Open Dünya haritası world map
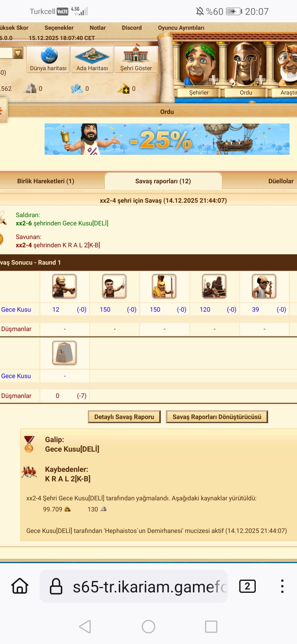Viewport: 297px width, 644px height. (x=48, y=59)
